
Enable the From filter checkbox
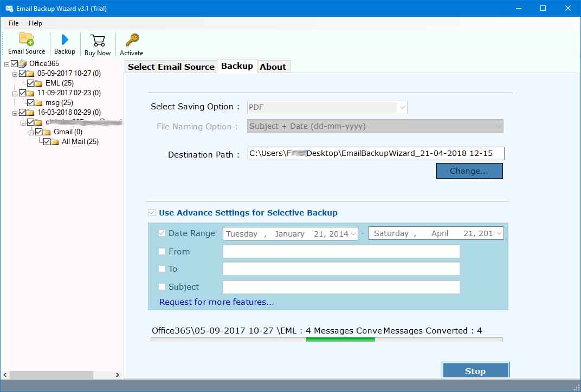pos(162,251)
